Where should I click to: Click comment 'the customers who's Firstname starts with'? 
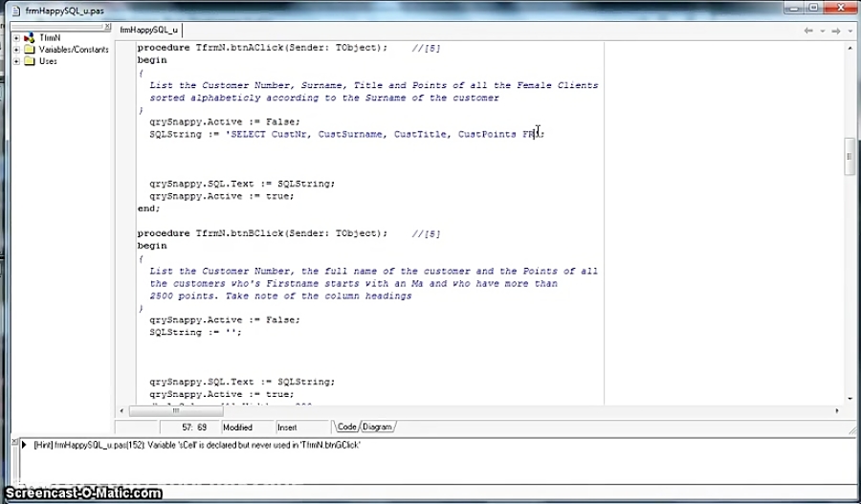pos(354,283)
